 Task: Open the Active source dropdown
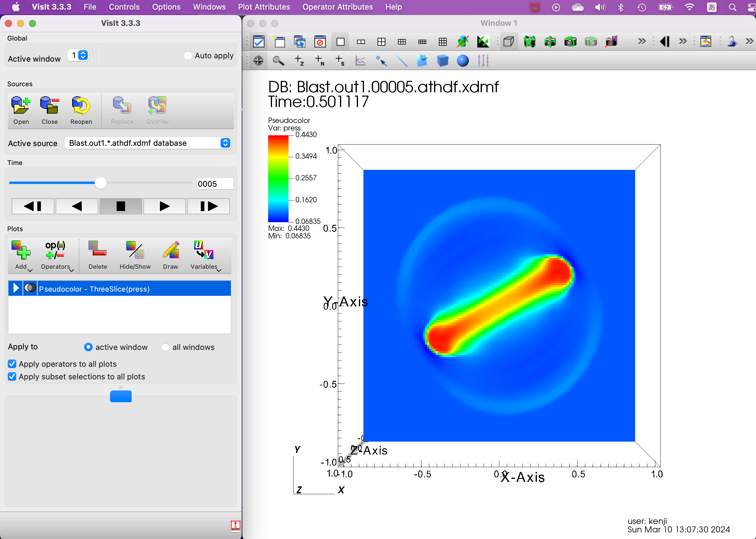(x=148, y=143)
